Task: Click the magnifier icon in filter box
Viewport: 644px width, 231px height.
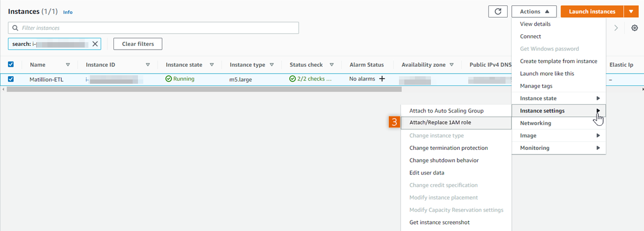Action: click(x=15, y=28)
